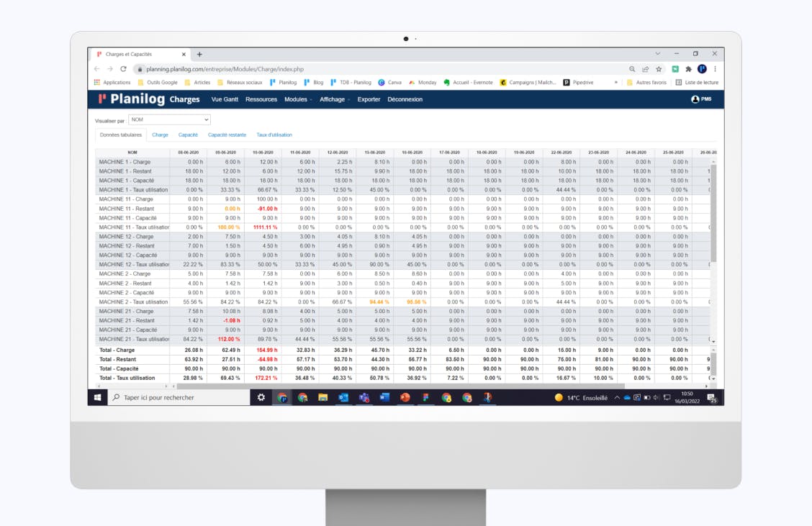This screenshot has width=812, height=526.
Task: Click the green extension icon in Chrome toolbar
Action: tap(675, 69)
